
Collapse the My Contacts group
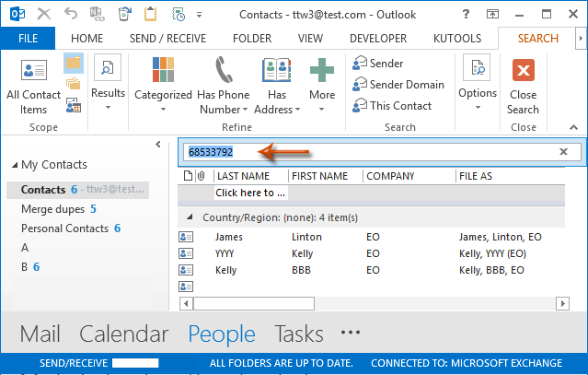pos(15,165)
